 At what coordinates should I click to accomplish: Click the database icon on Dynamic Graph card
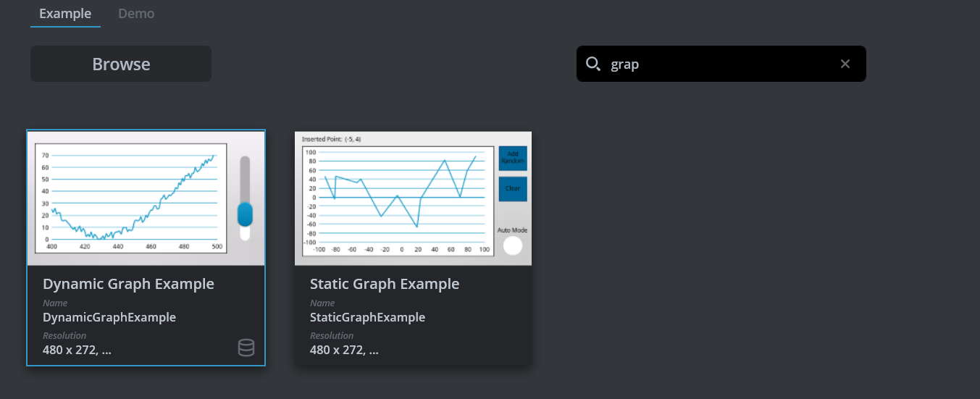click(x=246, y=348)
